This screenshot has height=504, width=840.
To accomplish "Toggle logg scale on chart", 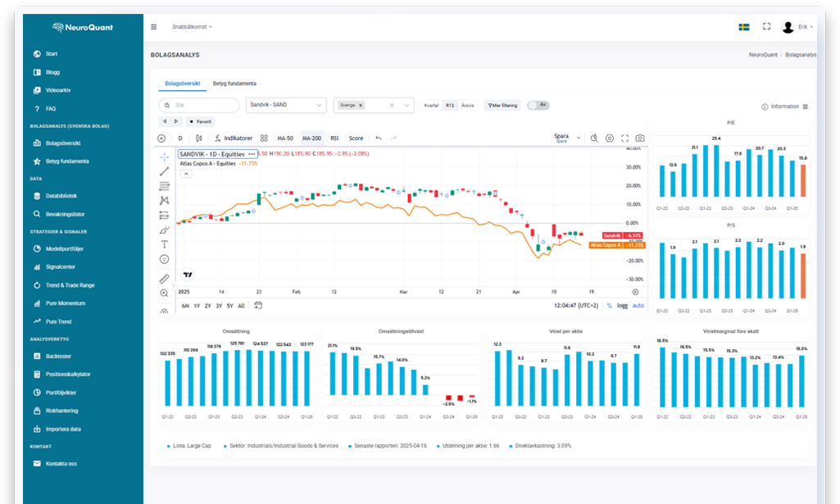I will 623,306.
